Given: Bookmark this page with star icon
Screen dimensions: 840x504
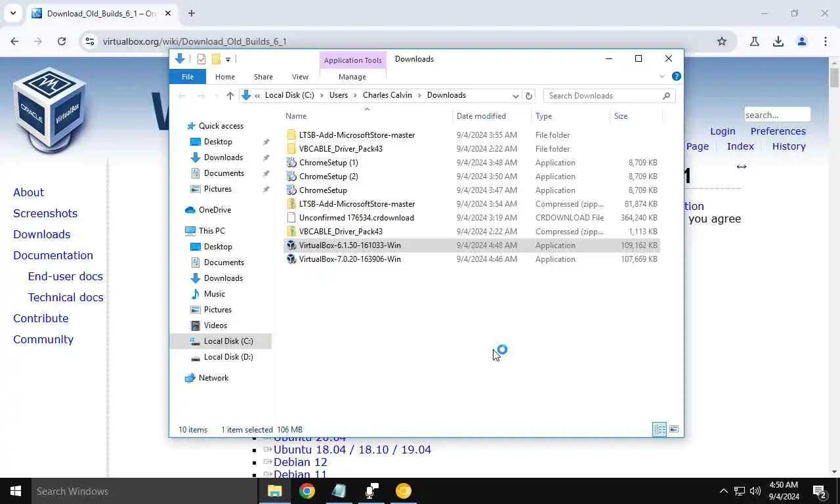Looking at the screenshot, I should coord(722,41).
